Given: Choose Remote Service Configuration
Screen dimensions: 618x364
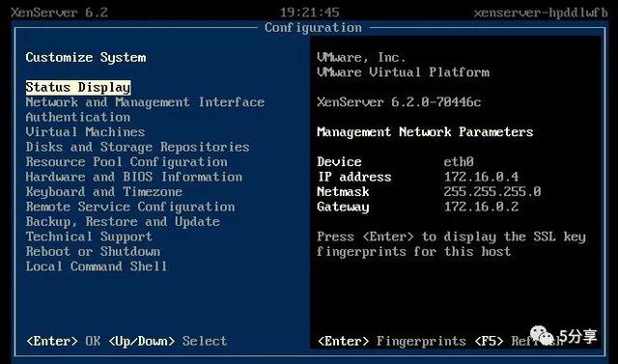Looking at the screenshot, I should click(130, 207).
